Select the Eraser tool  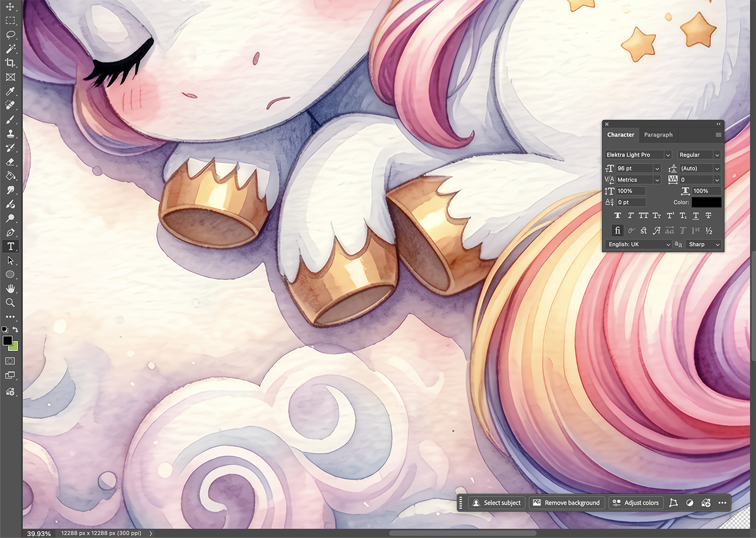click(10, 162)
